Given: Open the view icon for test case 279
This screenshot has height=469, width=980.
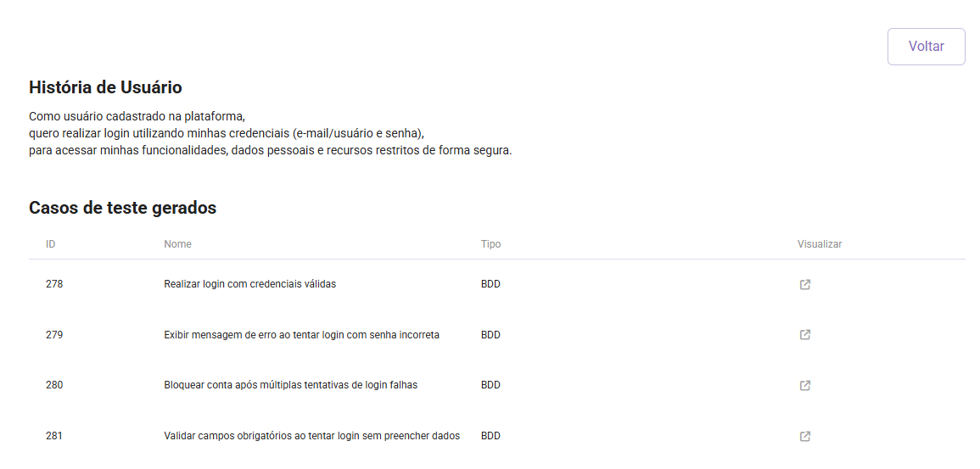Looking at the screenshot, I should coord(805,335).
